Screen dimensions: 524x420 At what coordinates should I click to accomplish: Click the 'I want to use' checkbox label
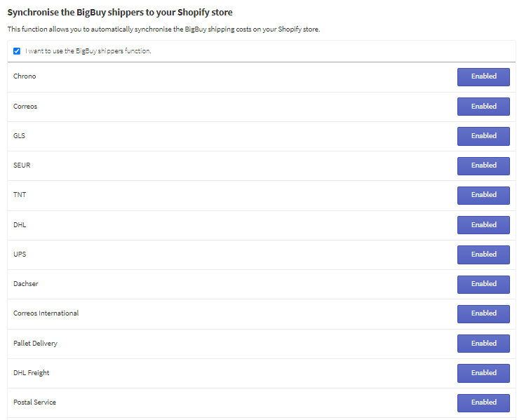pyautogui.click(x=88, y=51)
